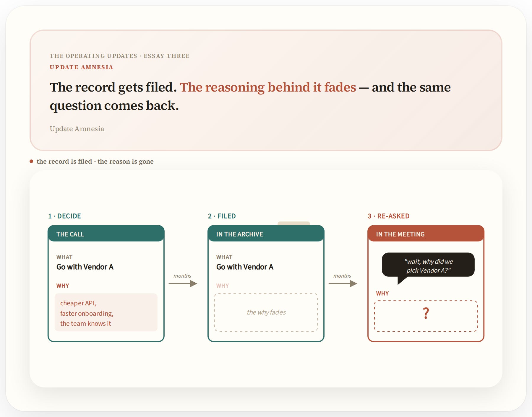The width and height of the screenshot is (532, 417).
Task: Click the first months arrow between cards
Action: [183, 284]
